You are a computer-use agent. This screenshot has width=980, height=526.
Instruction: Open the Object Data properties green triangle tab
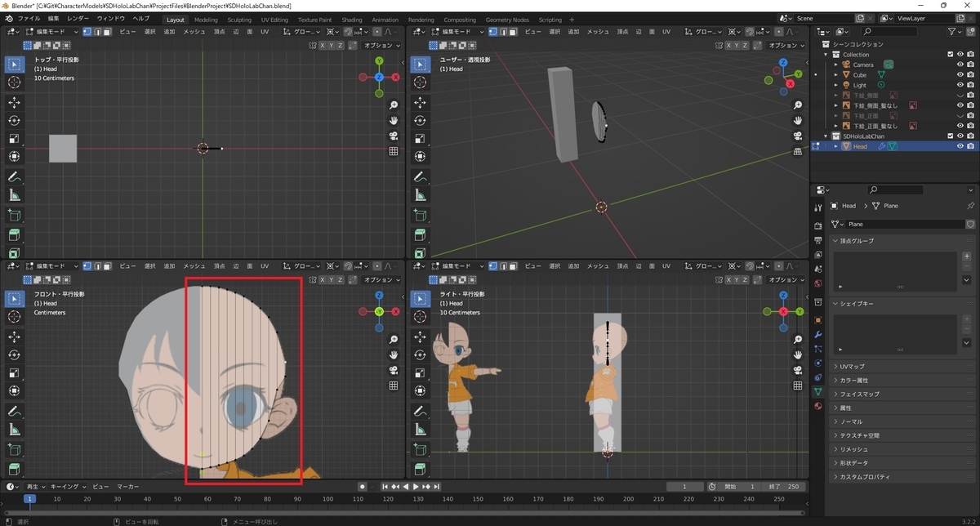click(818, 391)
